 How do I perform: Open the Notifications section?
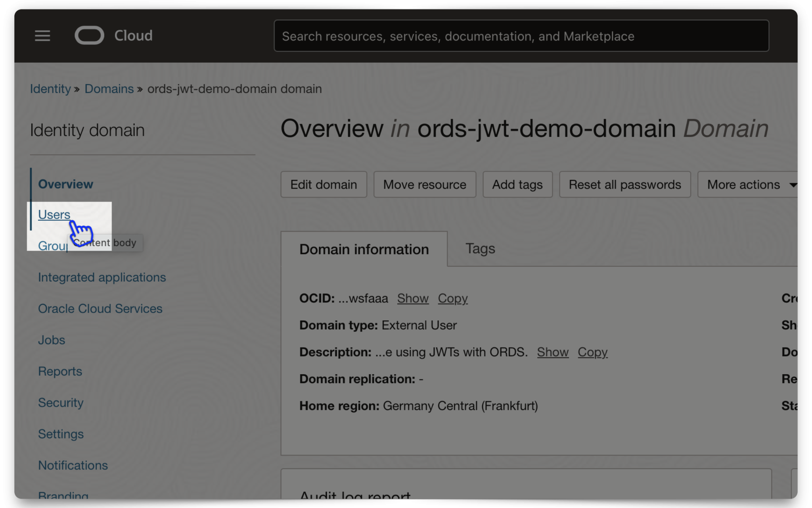click(73, 465)
